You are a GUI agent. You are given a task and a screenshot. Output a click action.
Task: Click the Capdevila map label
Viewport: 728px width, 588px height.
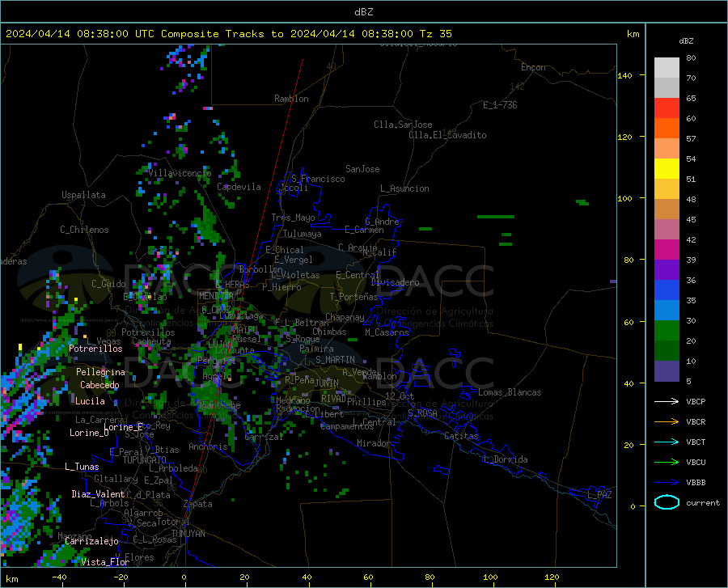(x=239, y=187)
